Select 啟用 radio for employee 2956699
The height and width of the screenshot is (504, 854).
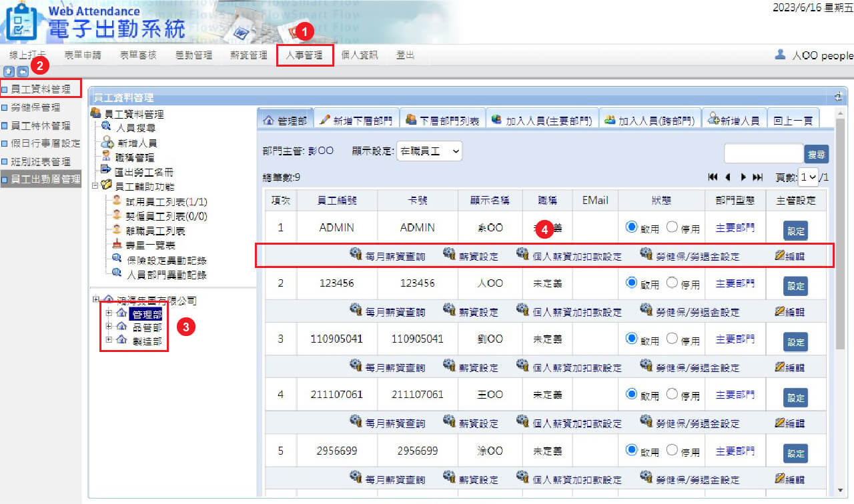coord(631,449)
